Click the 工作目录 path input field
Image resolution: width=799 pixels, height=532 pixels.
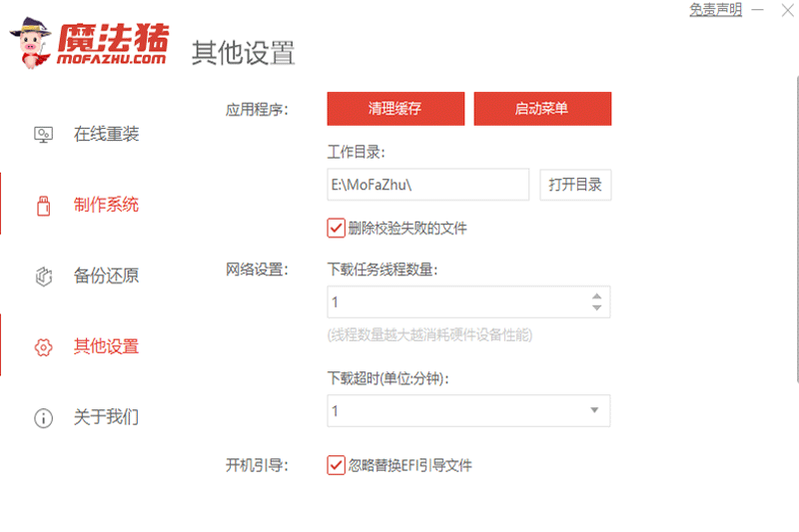click(x=427, y=185)
